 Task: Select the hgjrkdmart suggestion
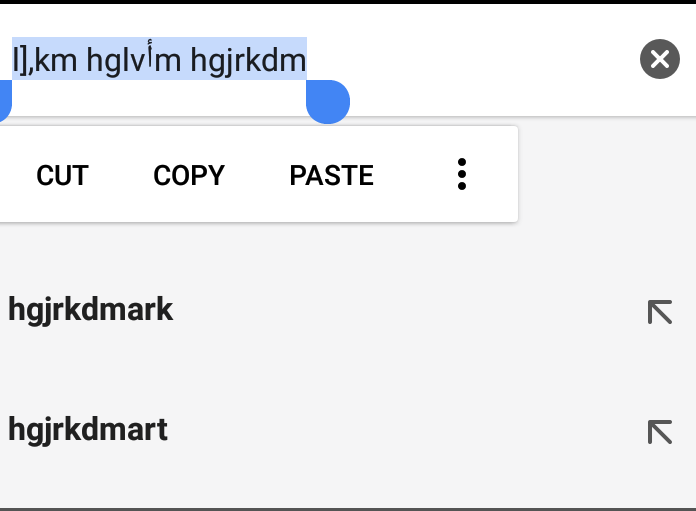tap(88, 430)
